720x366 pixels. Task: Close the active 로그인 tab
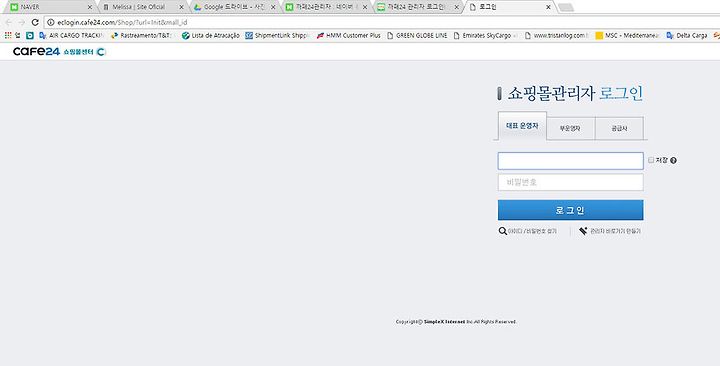click(x=548, y=7)
